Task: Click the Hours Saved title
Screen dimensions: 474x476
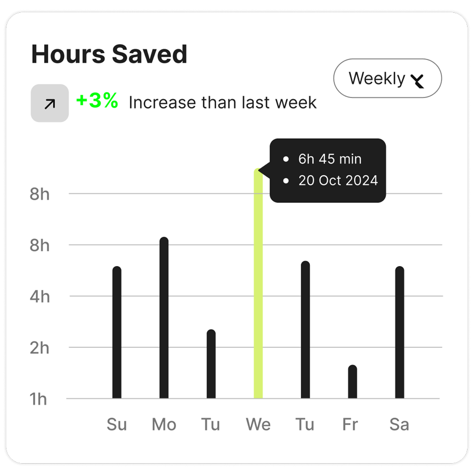Action: pos(109,55)
